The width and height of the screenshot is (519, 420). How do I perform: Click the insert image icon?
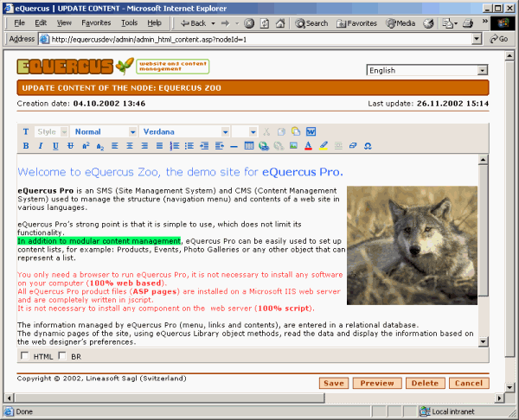click(x=294, y=145)
